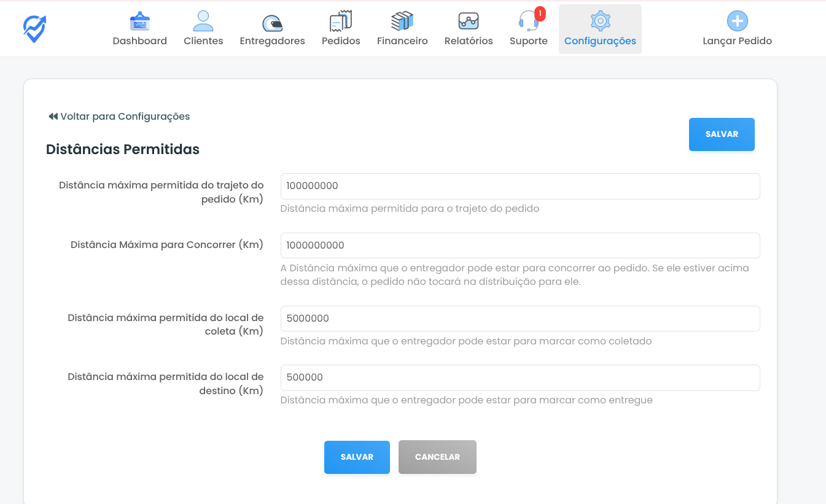Select the Relatórios menu label
This screenshot has width=826, height=504.
pos(469,41)
